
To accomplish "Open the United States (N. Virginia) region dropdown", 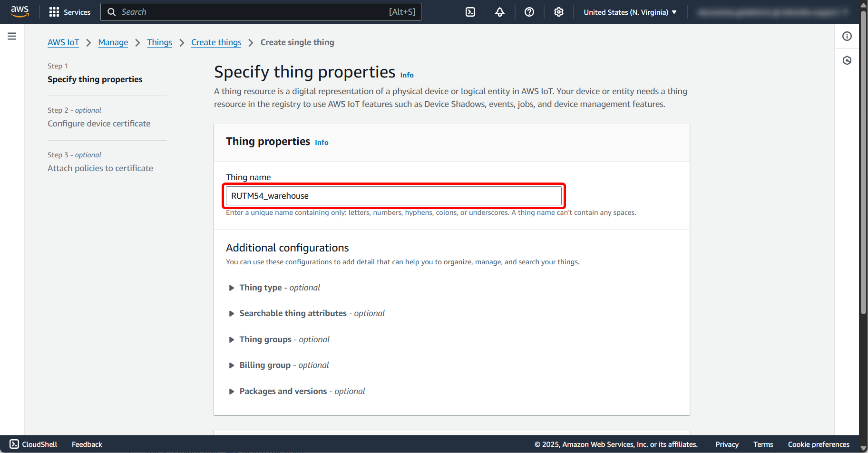I will click(630, 12).
